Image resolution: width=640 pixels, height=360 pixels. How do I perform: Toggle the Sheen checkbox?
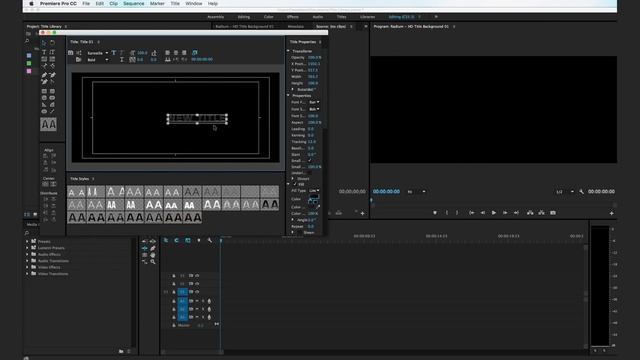pyautogui.click(x=300, y=233)
